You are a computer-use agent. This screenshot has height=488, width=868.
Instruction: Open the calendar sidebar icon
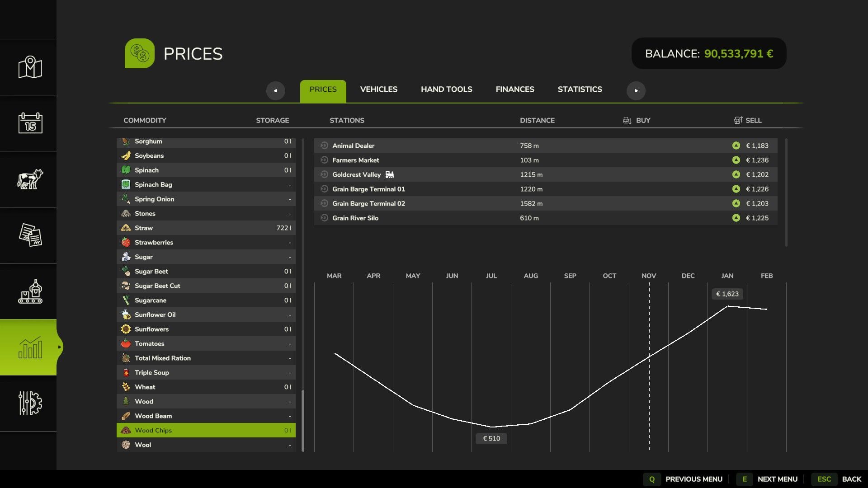[30, 123]
